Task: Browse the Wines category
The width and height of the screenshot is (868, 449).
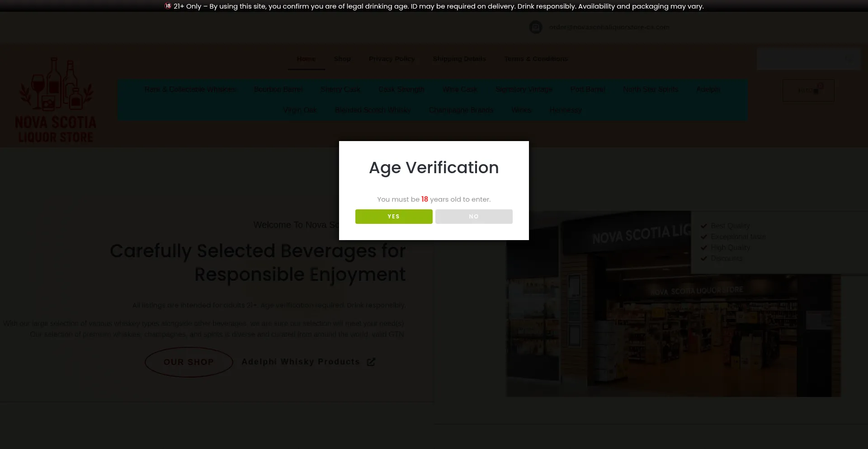Action: click(x=521, y=110)
